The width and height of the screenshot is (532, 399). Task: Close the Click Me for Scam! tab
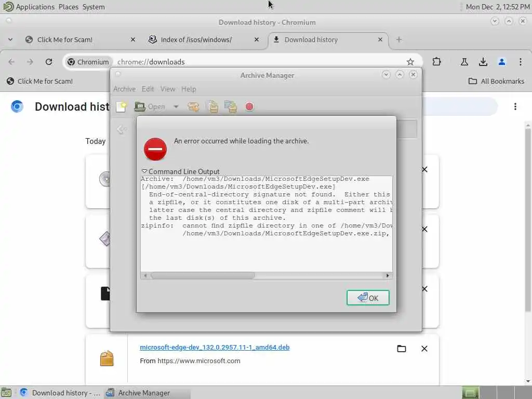click(133, 39)
